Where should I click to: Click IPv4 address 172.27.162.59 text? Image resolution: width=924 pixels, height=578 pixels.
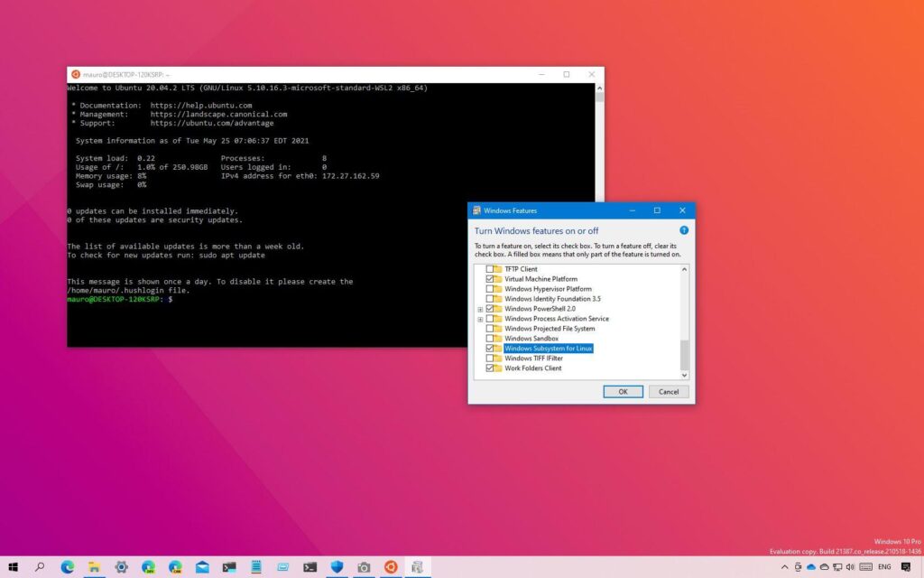click(351, 176)
